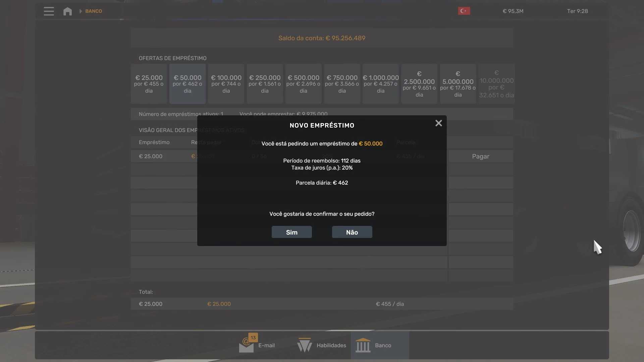Switch to the Habilidades tab label
This screenshot has height=362, width=644.
pos(331,346)
